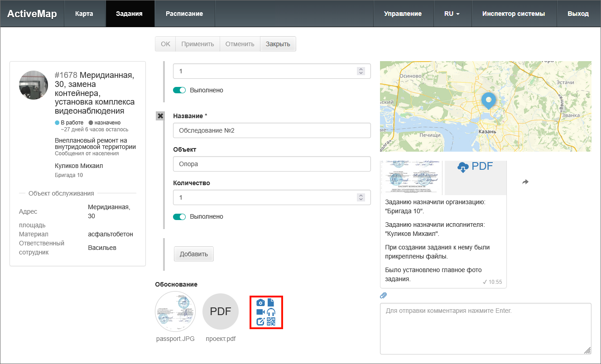Click the document file attachment icon
This screenshot has width=601, height=364.
click(271, 302)
